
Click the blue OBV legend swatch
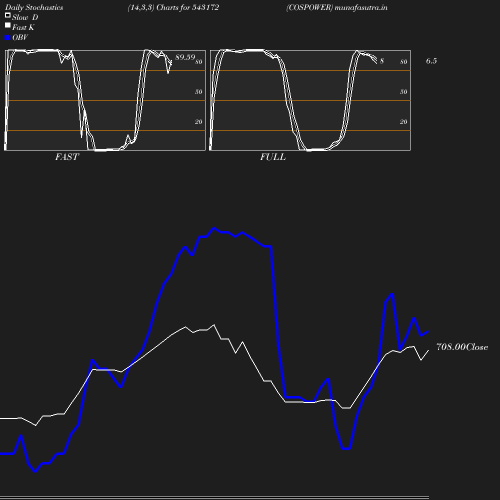tap(8, 38)
